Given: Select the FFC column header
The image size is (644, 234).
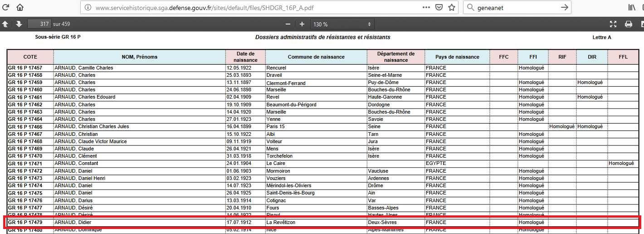Looking at the screenshot, I should [503, 57].
